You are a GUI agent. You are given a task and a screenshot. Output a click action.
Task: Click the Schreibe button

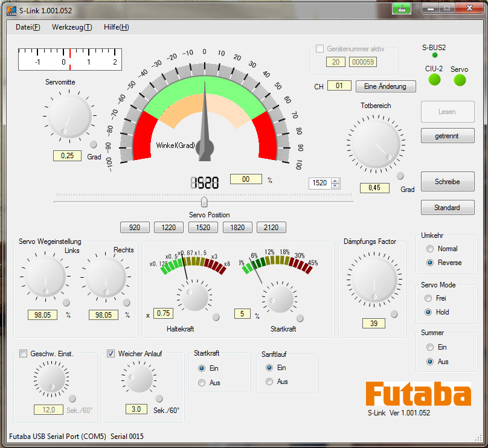[x=448, y=181]
